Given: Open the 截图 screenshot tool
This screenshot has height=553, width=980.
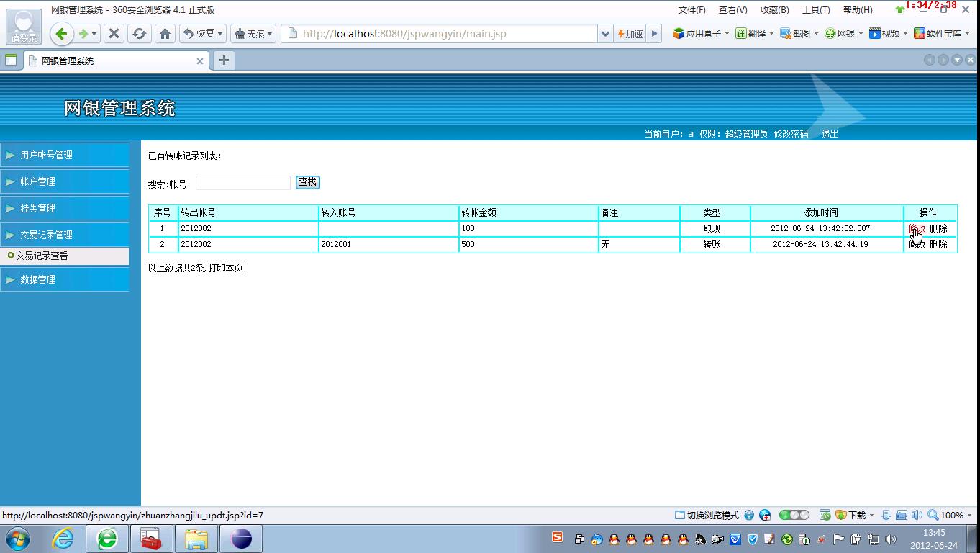Looking at the screenshot, I should point(799,34).
